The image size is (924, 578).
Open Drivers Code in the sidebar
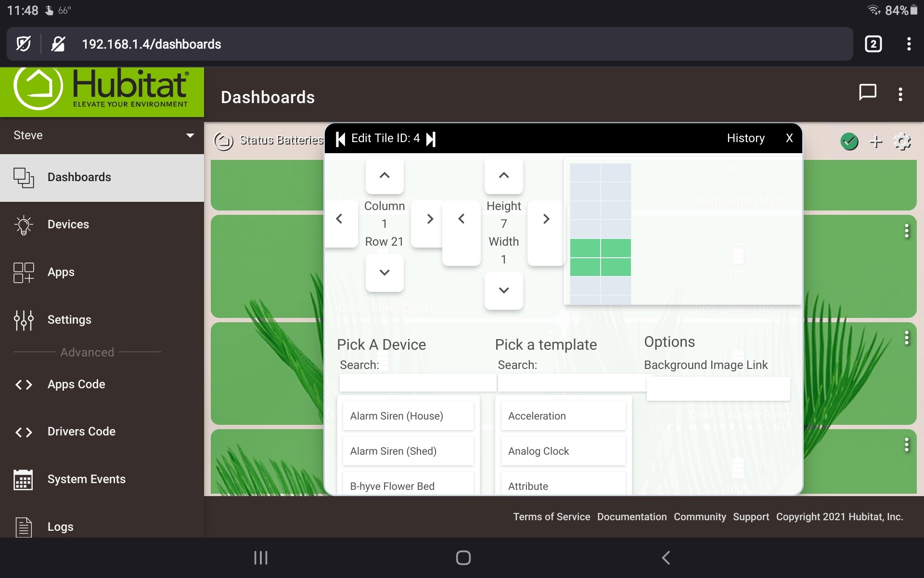pos(102,432)
